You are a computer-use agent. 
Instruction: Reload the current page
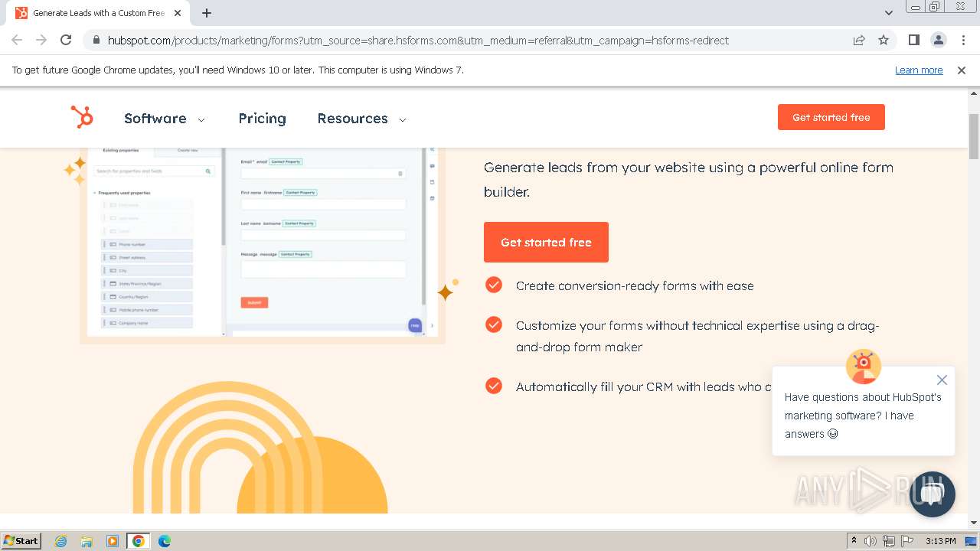click(x=66, y=40)
